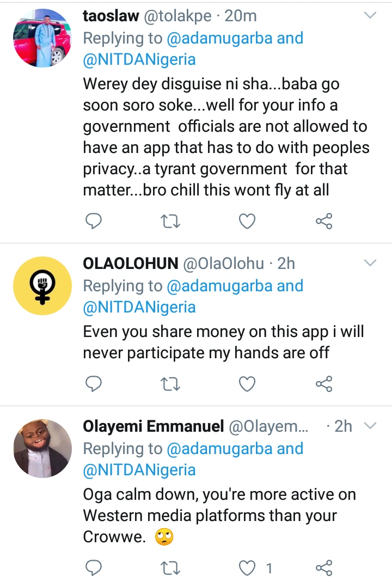Open options dropdown on taoslaw's tweet
Screen dimensions: 392x582
point(370,16)
